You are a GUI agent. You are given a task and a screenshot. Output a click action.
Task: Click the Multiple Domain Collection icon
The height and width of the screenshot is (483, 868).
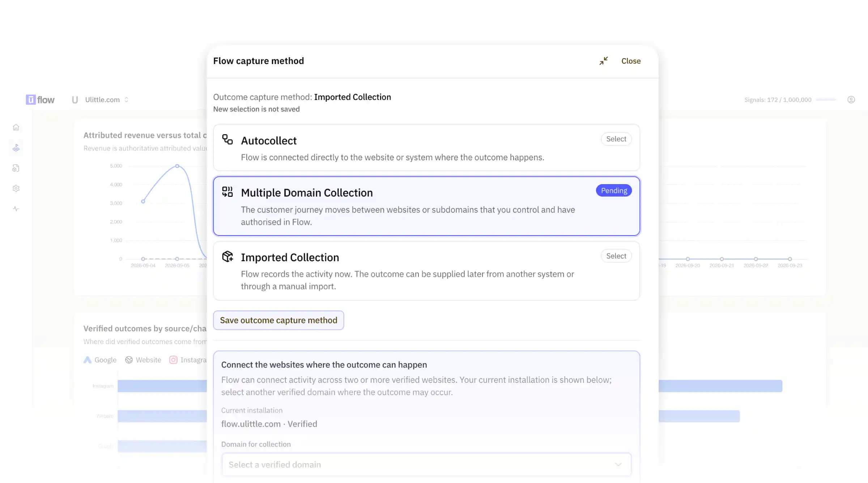pos(227,192)
